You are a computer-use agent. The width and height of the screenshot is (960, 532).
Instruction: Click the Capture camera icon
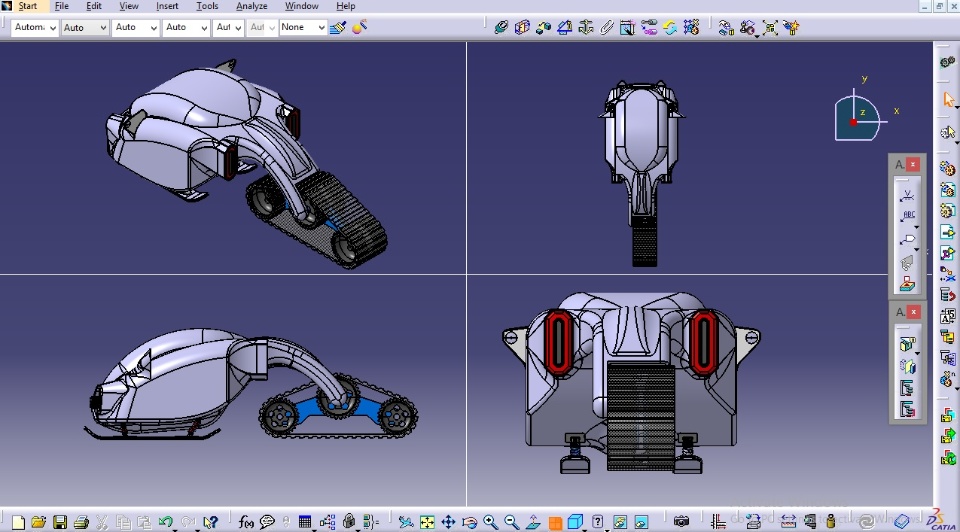click(681, 522)
